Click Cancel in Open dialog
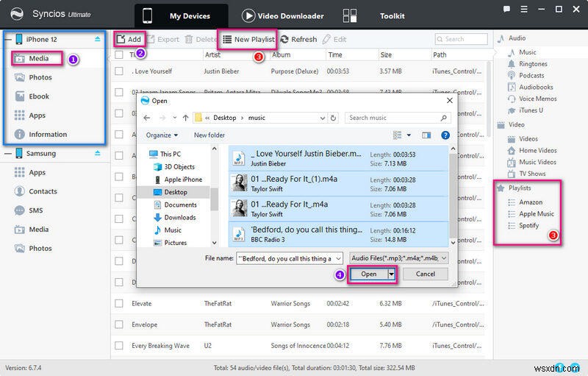588x376 pixels. click(426, 274)
